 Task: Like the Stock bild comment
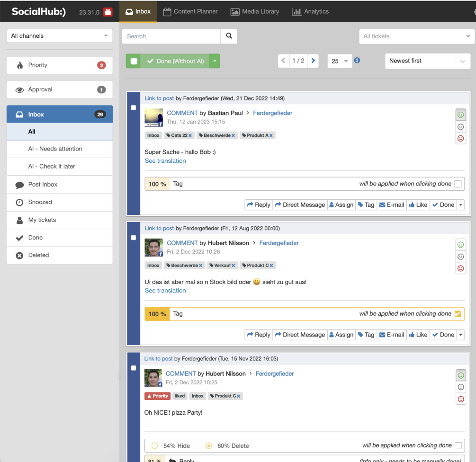(x=418, y=335)
